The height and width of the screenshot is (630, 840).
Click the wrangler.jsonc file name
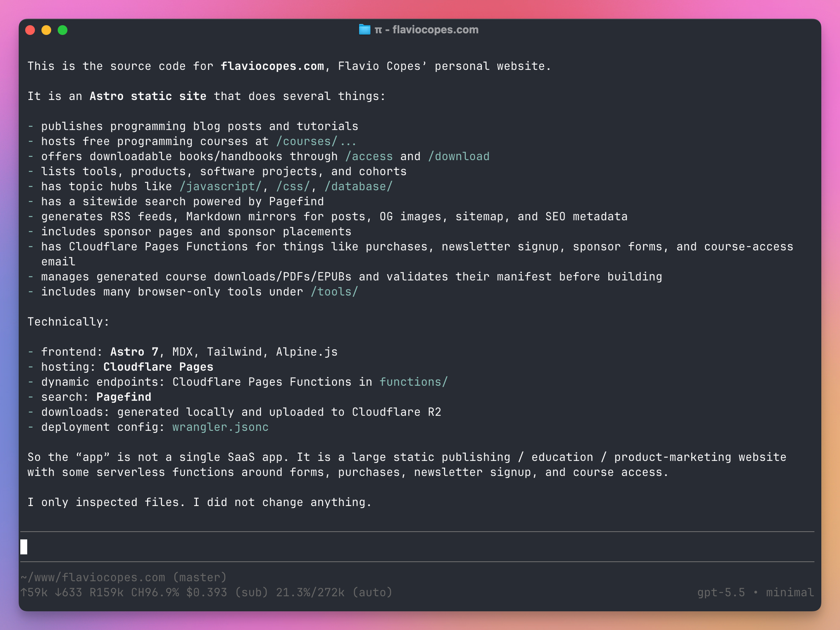click(x=220, y=427)
